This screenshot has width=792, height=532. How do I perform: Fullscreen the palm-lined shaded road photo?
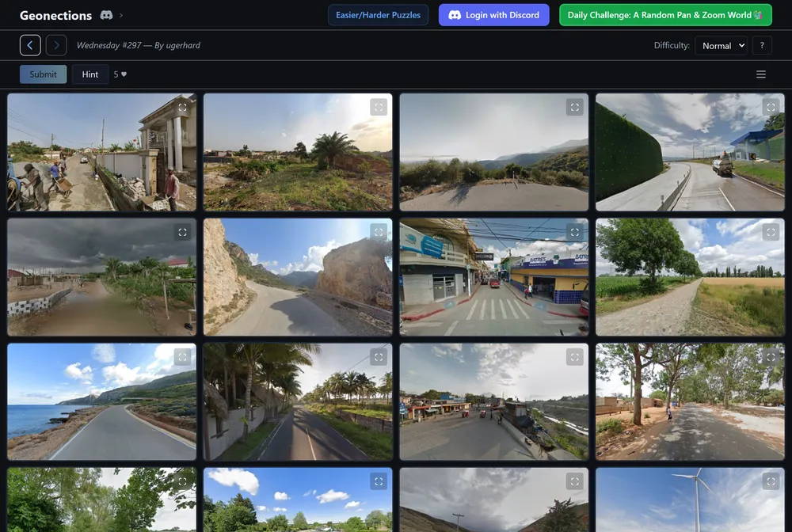point(379,357)
